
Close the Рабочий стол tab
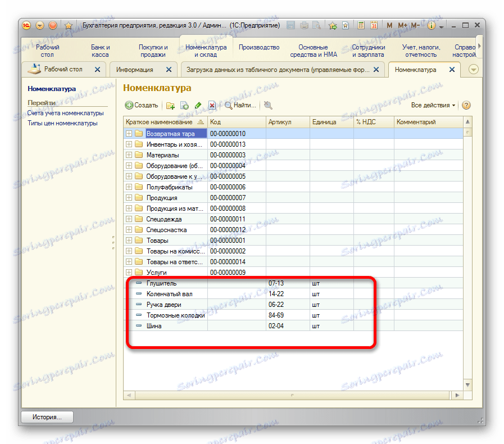(x=97, y=70)
